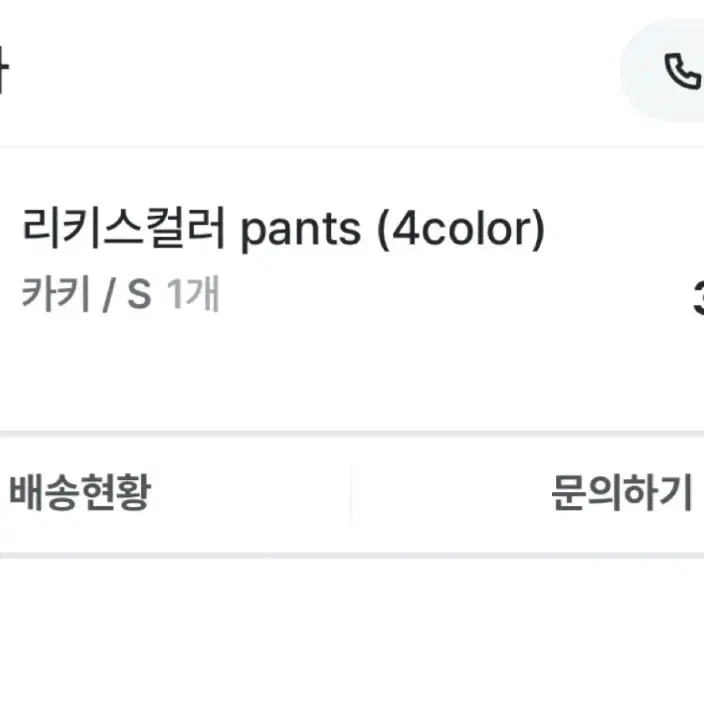Open the 리키스컬러 pants (4color) product title
This screenshot has width=704, height=704.
(283, 229)
